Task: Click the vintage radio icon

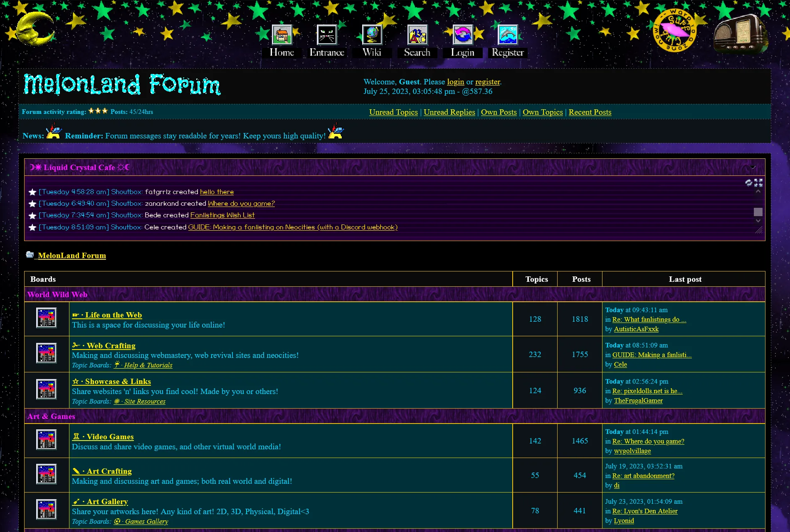Action: coord(741,33)
